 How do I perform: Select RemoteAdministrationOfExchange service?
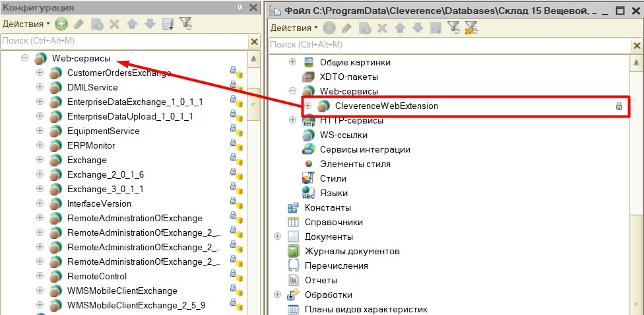pos(135,219)
